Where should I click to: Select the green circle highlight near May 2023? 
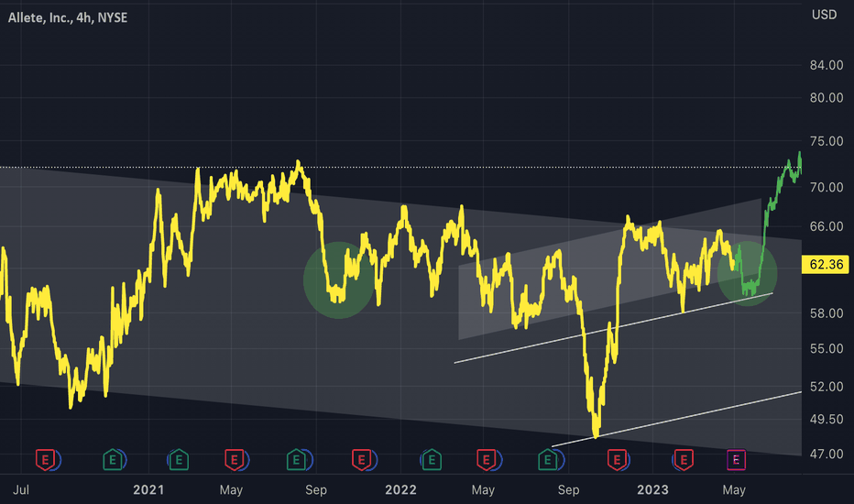pos(748,273)
